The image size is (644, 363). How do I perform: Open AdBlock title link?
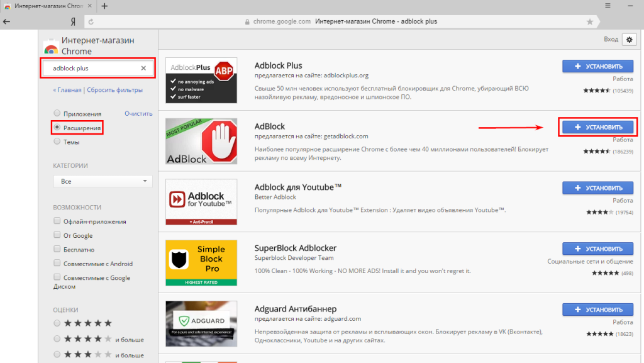pyautogui.click(x=269, y=126)
